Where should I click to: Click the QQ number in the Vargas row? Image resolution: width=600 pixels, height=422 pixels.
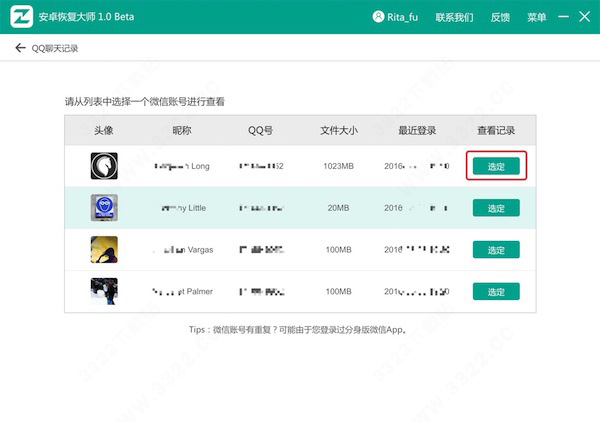(x=261, y=250)
